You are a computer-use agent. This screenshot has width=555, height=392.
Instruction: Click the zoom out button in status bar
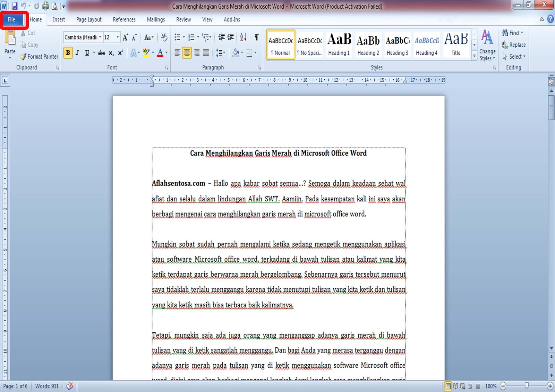[503, 385]
